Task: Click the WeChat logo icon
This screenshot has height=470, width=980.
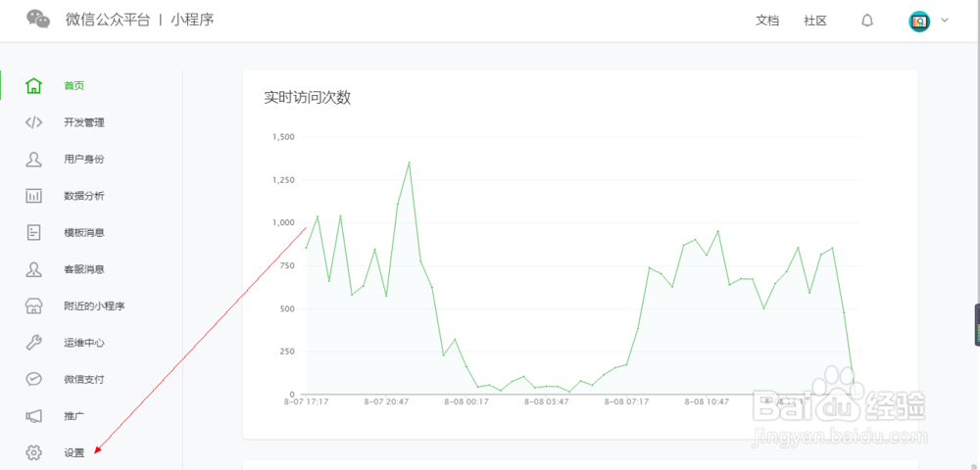Action: 38,19
